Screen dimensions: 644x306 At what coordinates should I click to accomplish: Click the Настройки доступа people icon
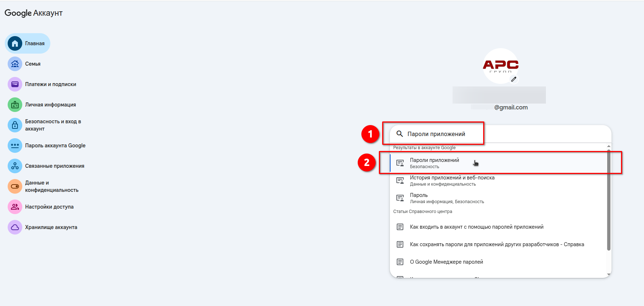(15, 207)
